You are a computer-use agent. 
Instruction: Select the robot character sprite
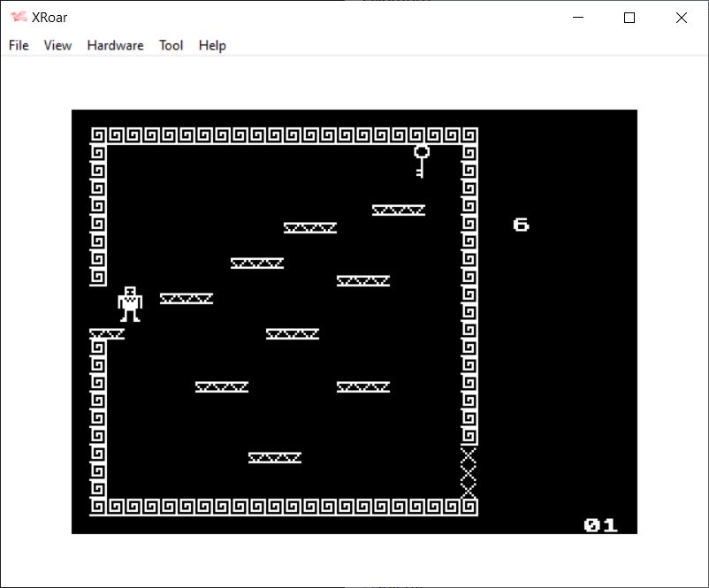point(130,303)
